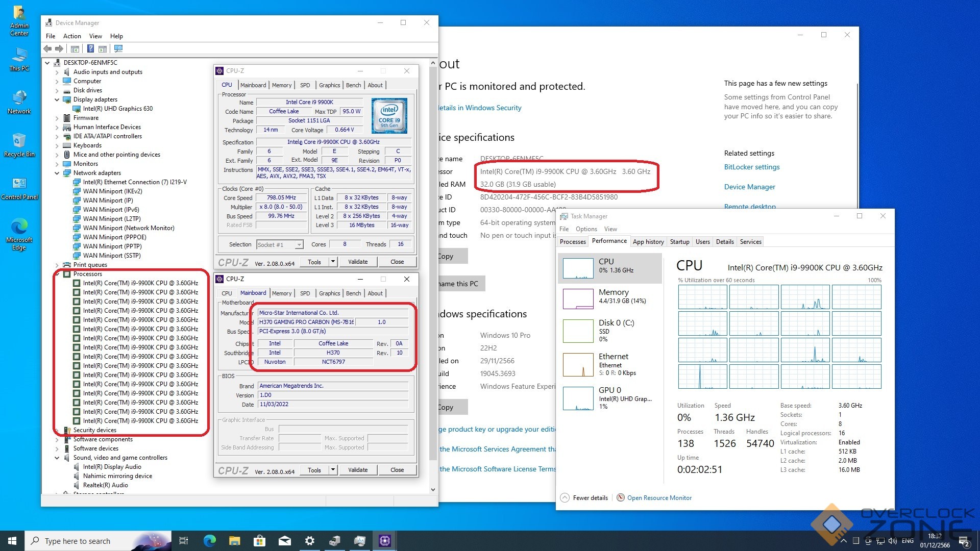
Task: Click the Open Resource Monitor link
Action: [659, 498]
